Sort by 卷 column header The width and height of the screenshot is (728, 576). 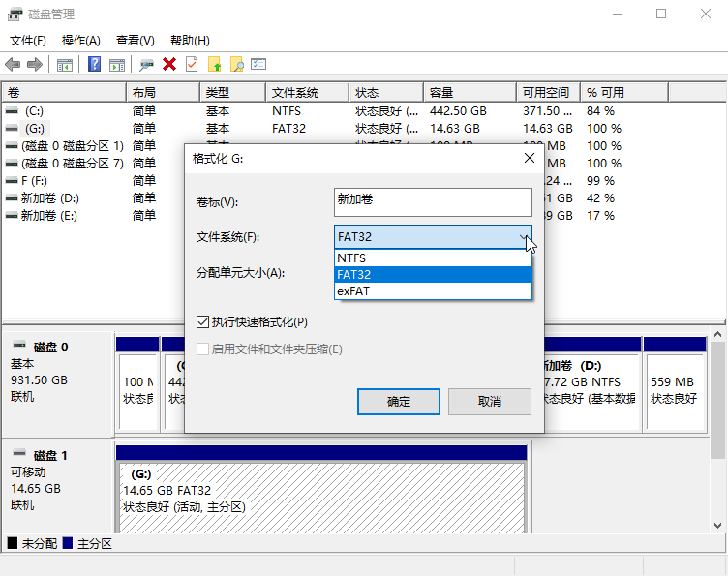coord(64,92)
